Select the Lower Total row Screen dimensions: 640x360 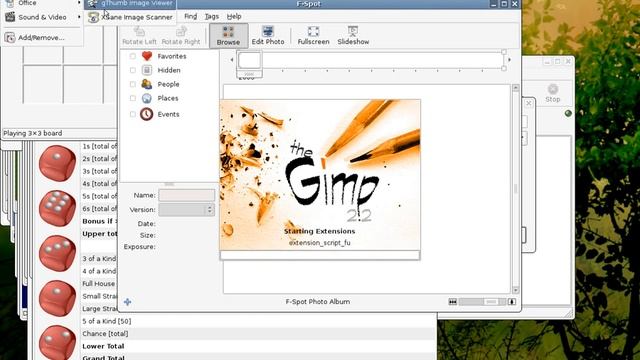[x=259, y=346]
